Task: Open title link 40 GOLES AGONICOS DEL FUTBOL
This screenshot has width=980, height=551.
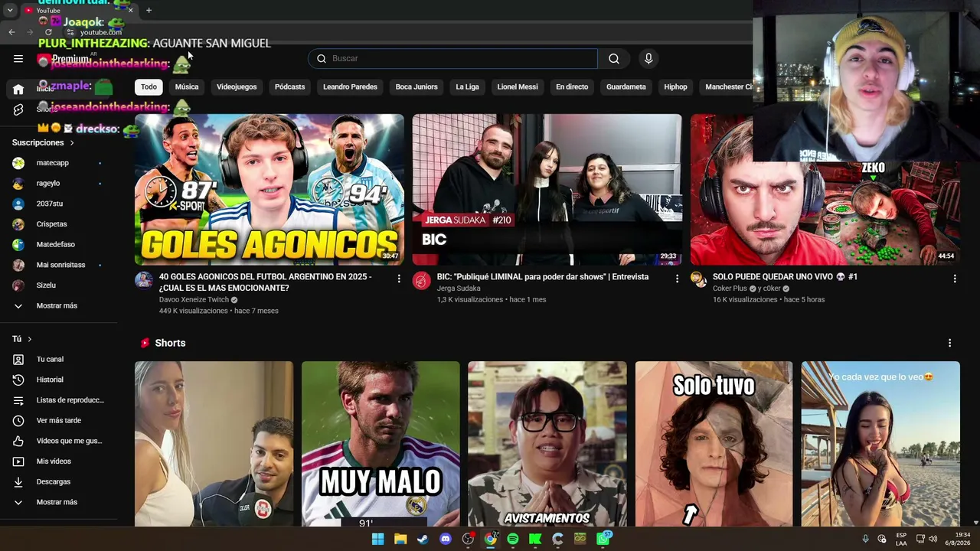Action: point(266,282)
